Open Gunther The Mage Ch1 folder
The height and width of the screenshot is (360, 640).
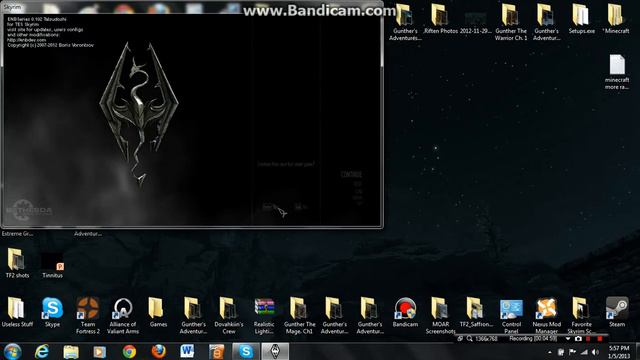point(299,315)
